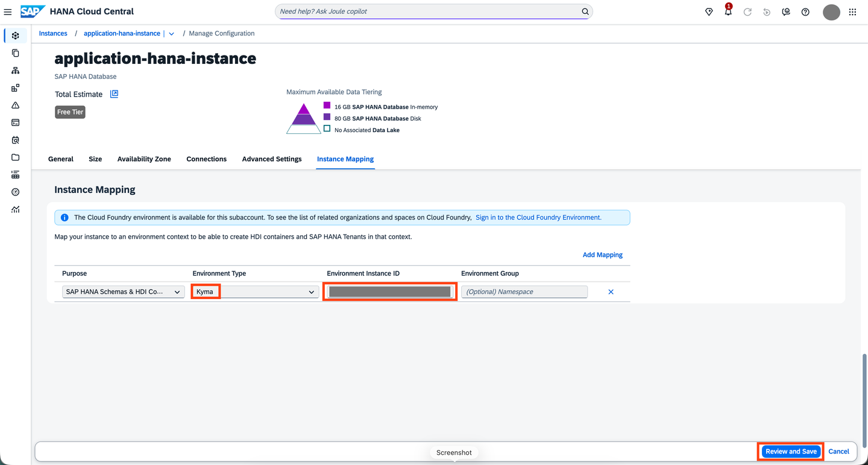Open the line chart sidebar icon

pyautogui.click(x=16, y=209)
